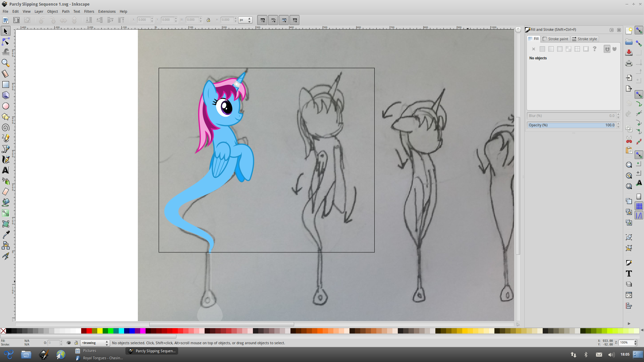Viewport: 644px width, 362px height.
Task: Select the Text tool in toolbox
Action: pyautogui.click(x=6, y=170)
